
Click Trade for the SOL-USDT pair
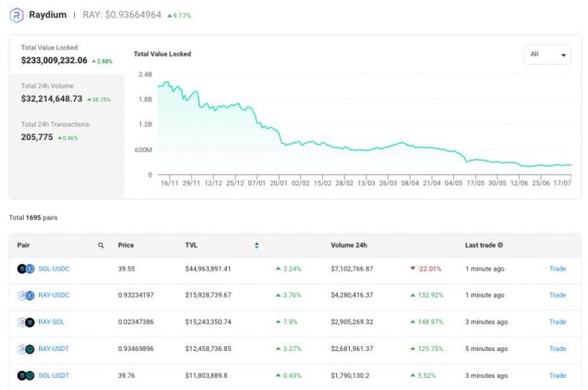click(x=557, y=375)
